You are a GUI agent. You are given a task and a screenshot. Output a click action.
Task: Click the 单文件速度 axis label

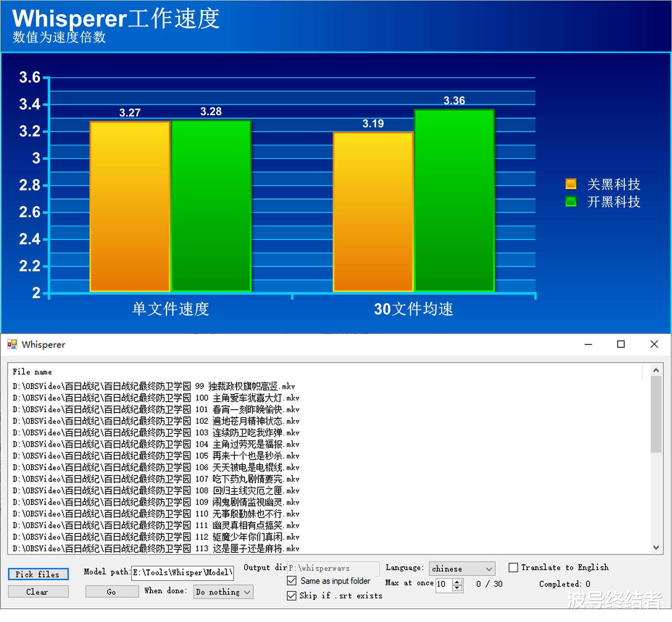click(171, 309)
